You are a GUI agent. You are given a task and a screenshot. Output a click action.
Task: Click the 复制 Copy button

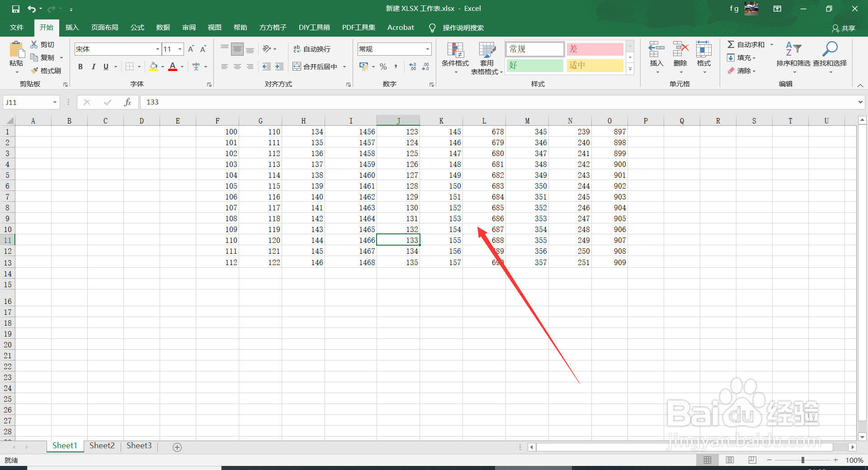click(x=42, y=57)
